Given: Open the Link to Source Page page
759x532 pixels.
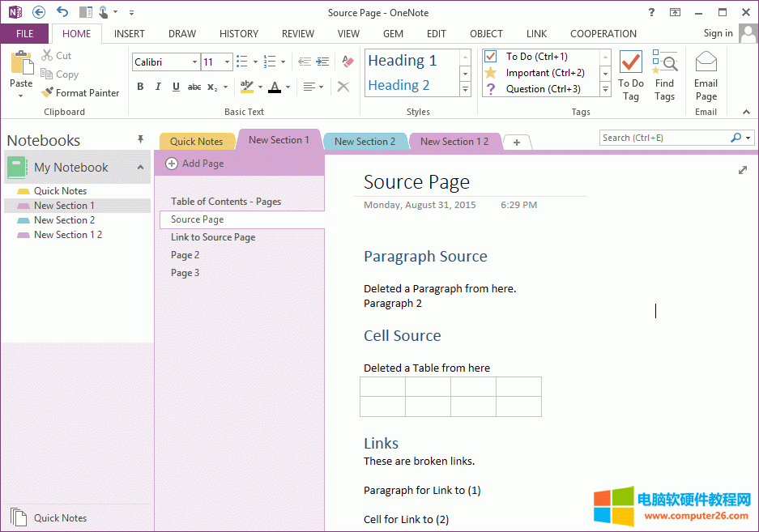Looking at the screenshot, I should coord(213,237).
